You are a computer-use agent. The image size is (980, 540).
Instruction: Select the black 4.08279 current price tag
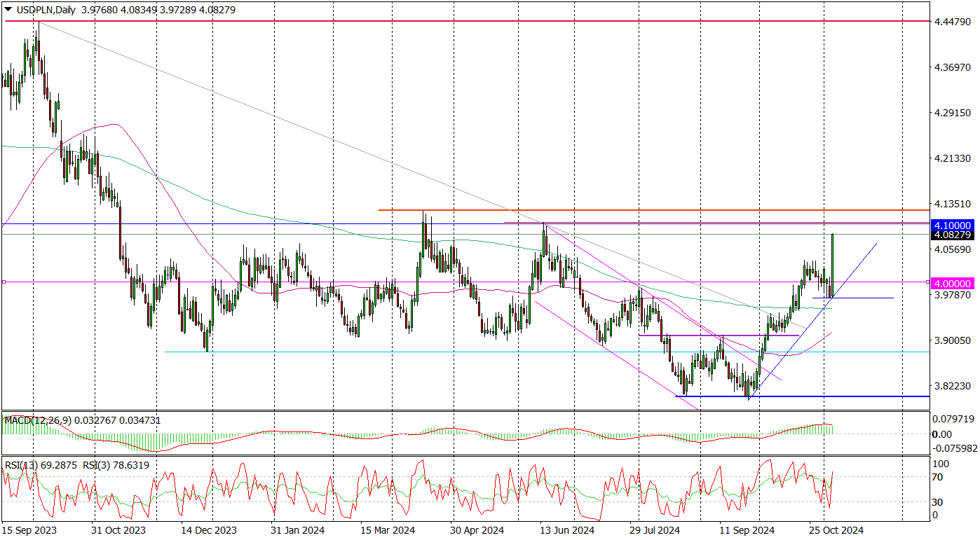click(952, 235)
